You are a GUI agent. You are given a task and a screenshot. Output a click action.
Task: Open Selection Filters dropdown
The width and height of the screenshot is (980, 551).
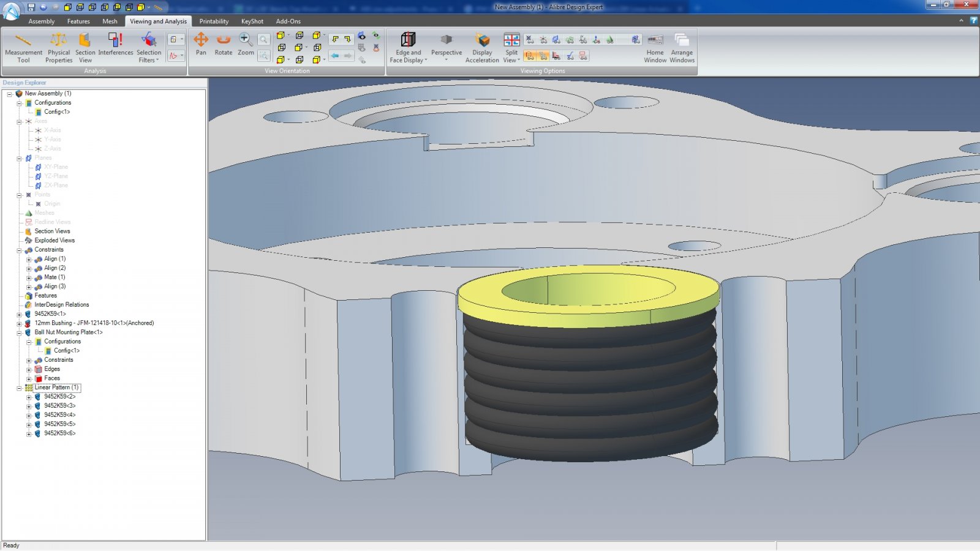pyautogui.click(x=149, y=48)
